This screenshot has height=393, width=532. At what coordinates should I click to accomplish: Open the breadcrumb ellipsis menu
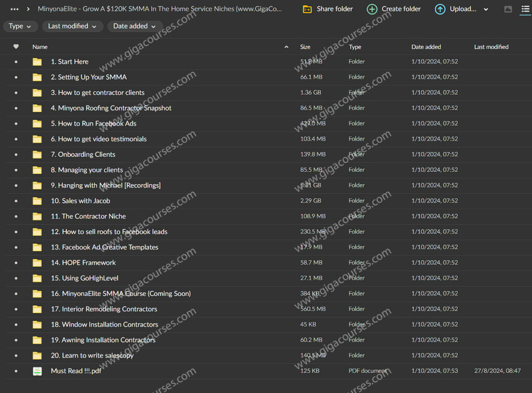click(15, 9)
